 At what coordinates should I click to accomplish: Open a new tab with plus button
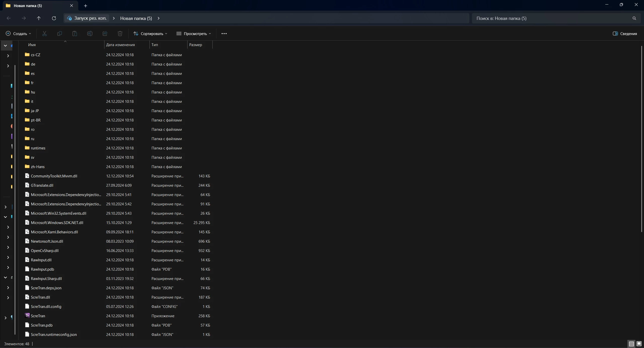[86, 6]
